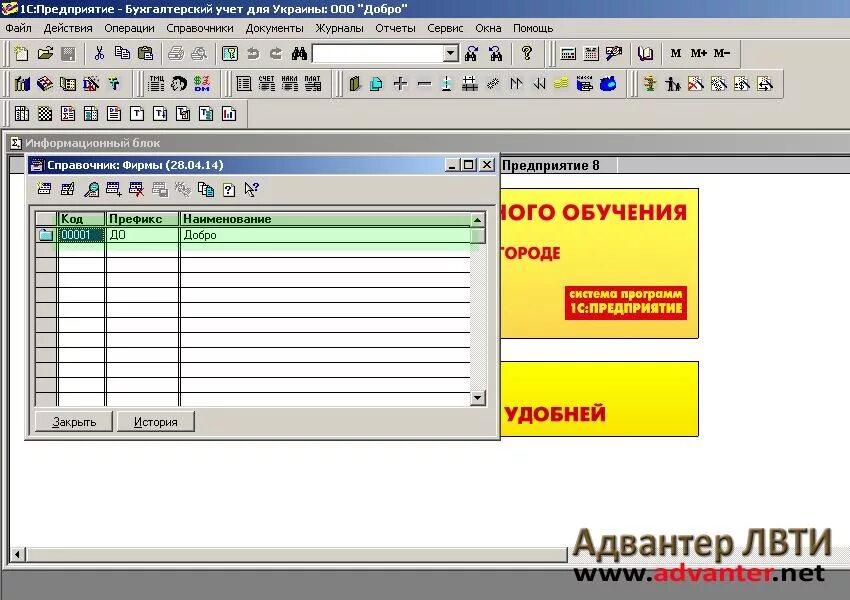The height and width of the screenshot is (600, 850).
Task: Select the prefix cell ДО
Action: [x=142, y=235]
